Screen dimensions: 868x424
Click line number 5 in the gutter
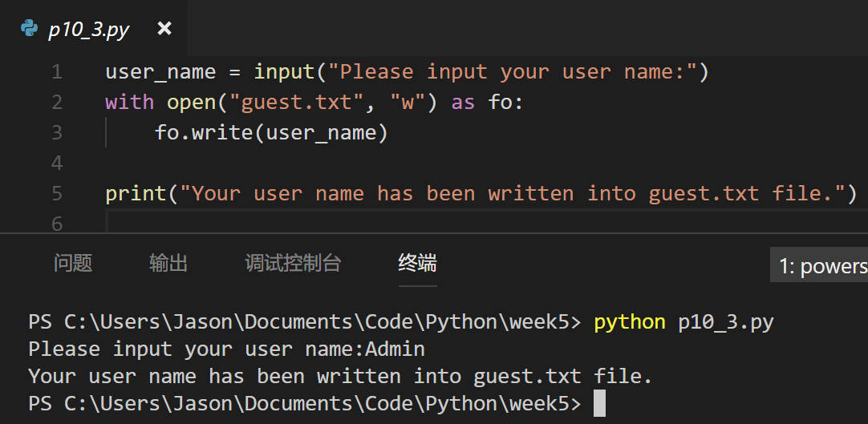[57, 193]
